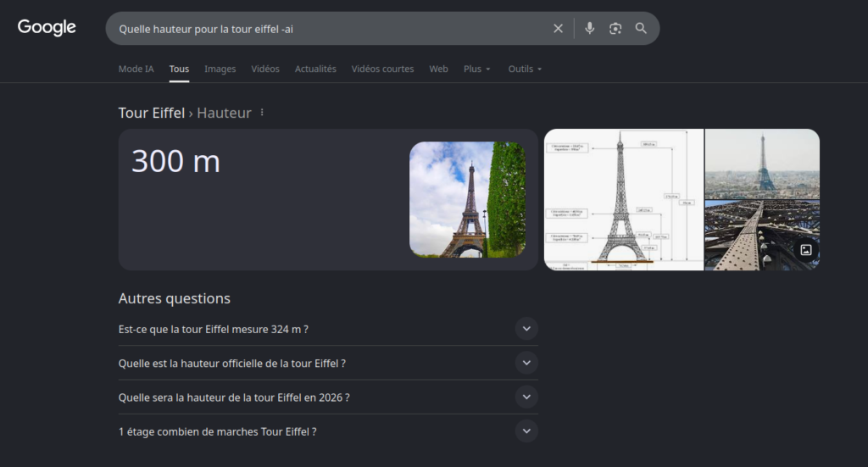This screenshot has width=868, height=467.
Task: Expand '1 étage combien de marches' chevron
Action: (x=526, y=431)
